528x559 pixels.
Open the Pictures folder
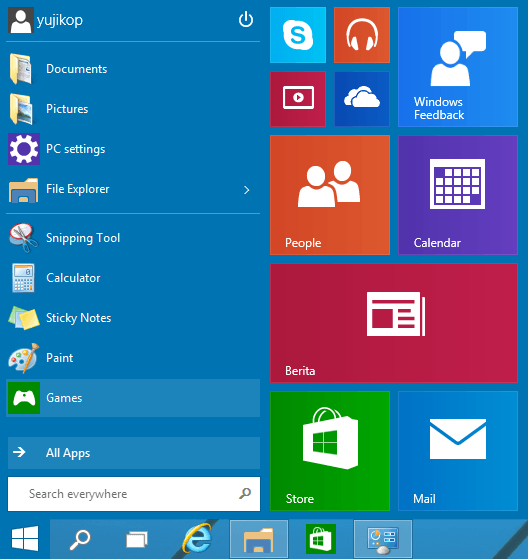133,109
